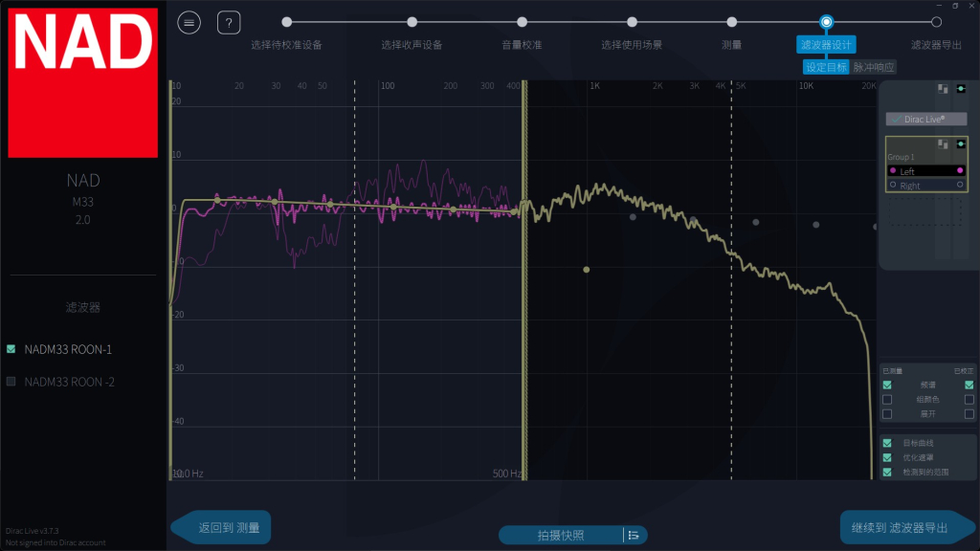The width and height of the screenshot is (980, 551).
Task: Click the Group 1 label
Action: [901, 157]
